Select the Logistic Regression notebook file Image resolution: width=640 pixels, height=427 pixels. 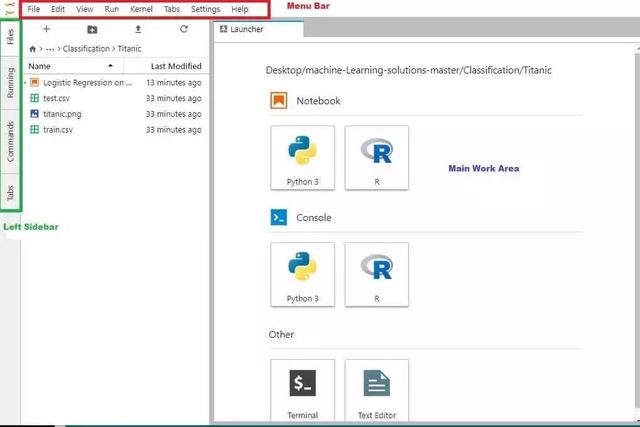click(x=88, y=82)
